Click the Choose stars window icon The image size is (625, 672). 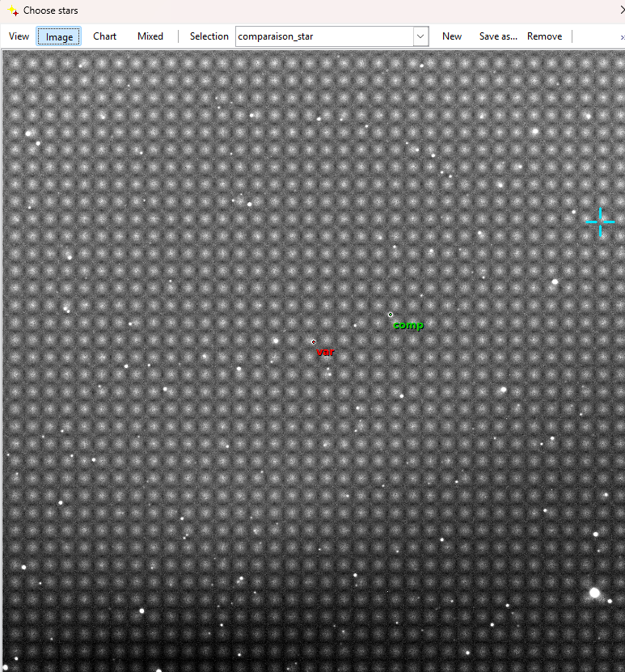[12, 11]
